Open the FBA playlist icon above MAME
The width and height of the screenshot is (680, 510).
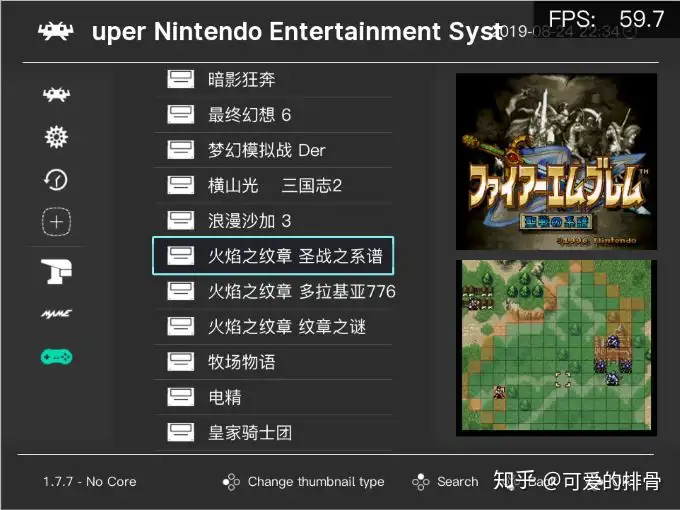(x=56, y=271)
